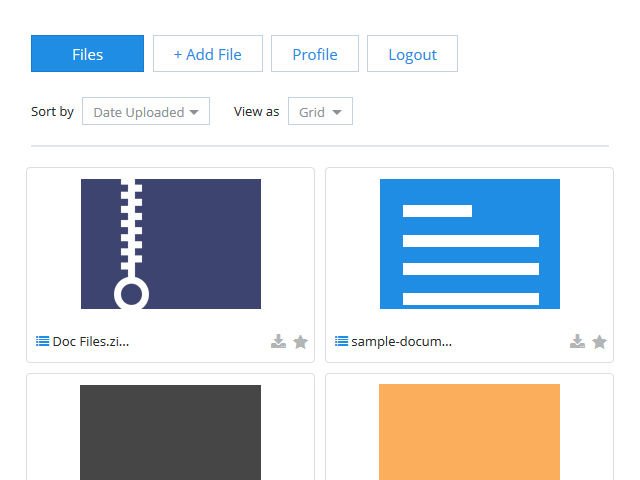
Task: Click the Grid dropdown caret arrow
Action: [x=337, y=112]
